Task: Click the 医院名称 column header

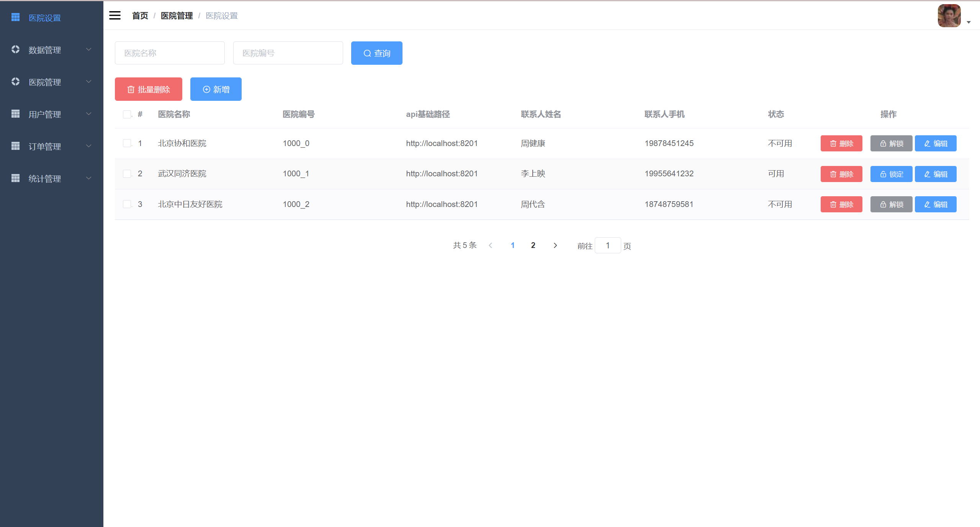Action: coord(174,114)
